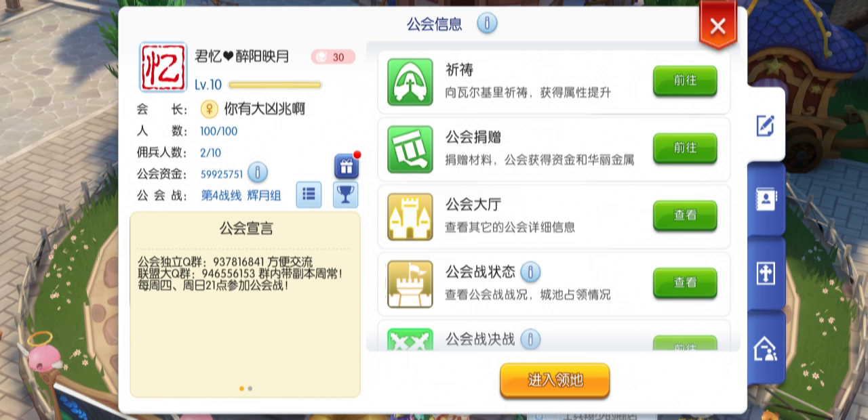Open the guild war trophy icon
Image resolution: width=868 pixels, height=420 pixels.
346,194
